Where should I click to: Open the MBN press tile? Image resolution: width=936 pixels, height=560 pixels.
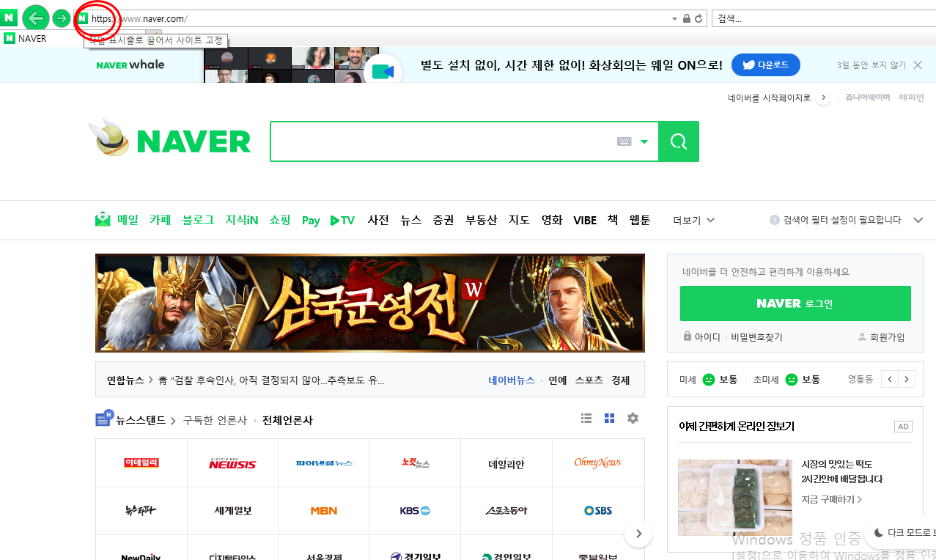pyautogui.click(x=324, y=511)
